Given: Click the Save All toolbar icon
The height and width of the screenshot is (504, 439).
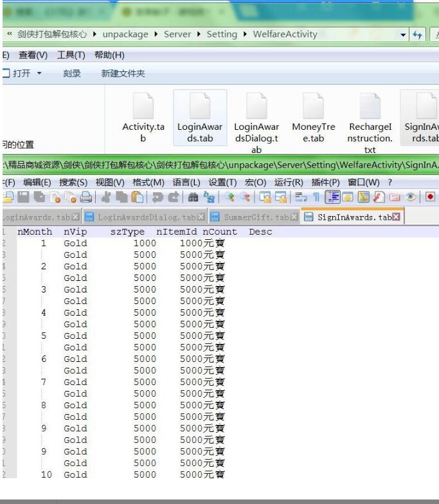Looking at the screenshot, I should pyautogui.click(x=40, y=197).
